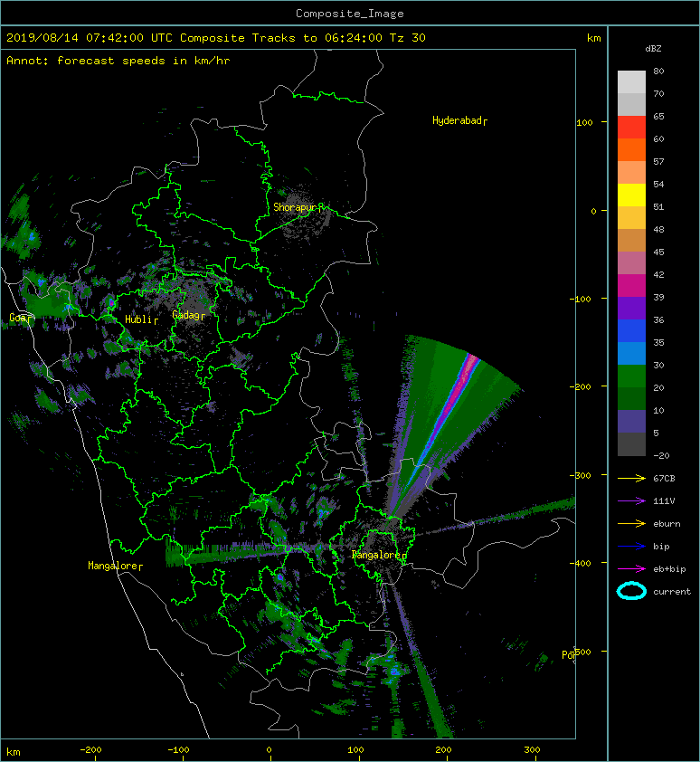The width and height of the screenshot is (700, 762).
Task: Click the cyan current ellipse legend icon
Action: click(631, 591)
